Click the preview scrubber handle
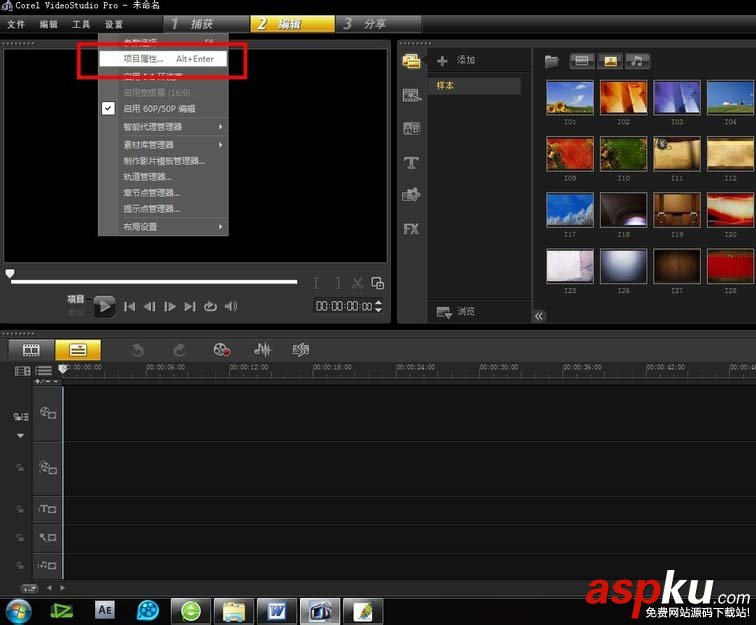The width and height of the screenshot is (756, 625). coord(10,274)
